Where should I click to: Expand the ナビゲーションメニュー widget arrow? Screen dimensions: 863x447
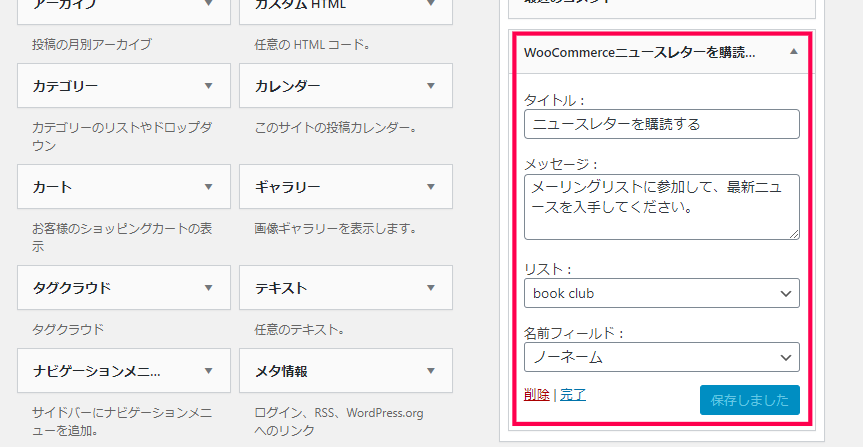click(x=209, y=370)
